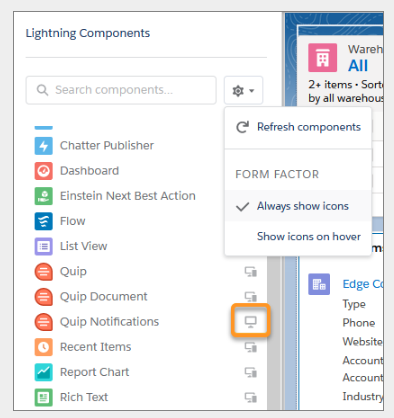Select Recent Items label
Viewport: 394px width, 418px height.
95,347
